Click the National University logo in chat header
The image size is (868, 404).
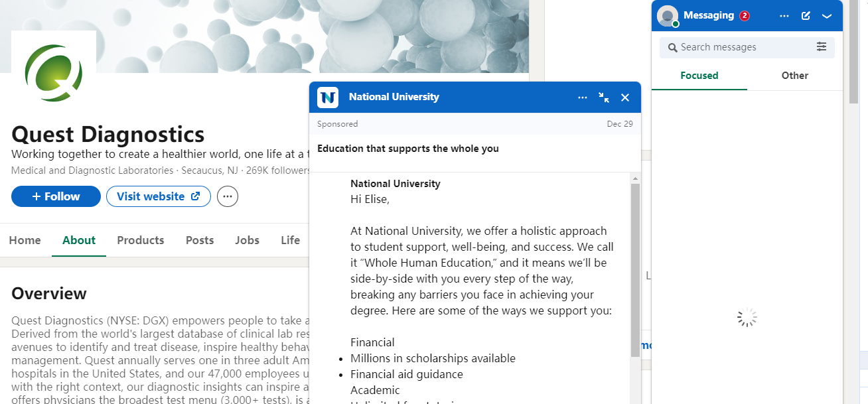click(x=328, y=98)
